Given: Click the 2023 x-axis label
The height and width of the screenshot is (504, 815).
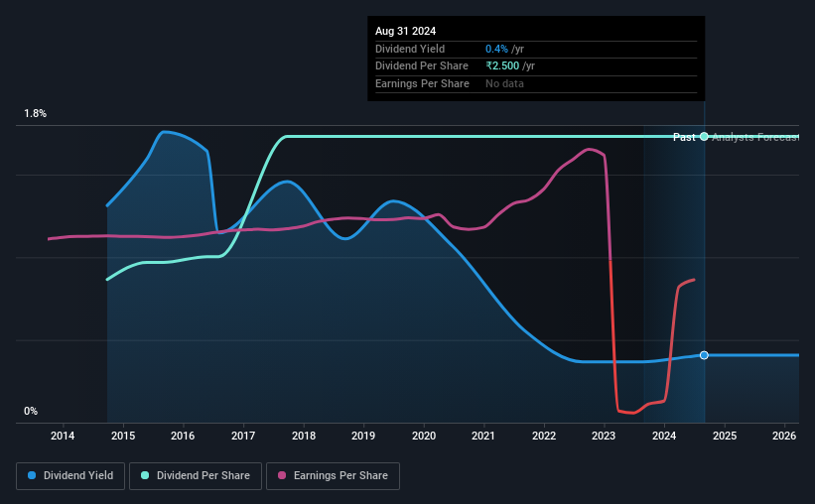Looking at the screenshot, I should click(x=604, y=436).
